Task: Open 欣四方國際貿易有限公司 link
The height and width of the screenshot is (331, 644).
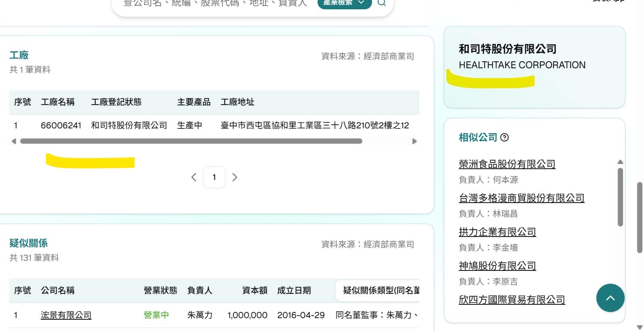Action: point(512,300)
